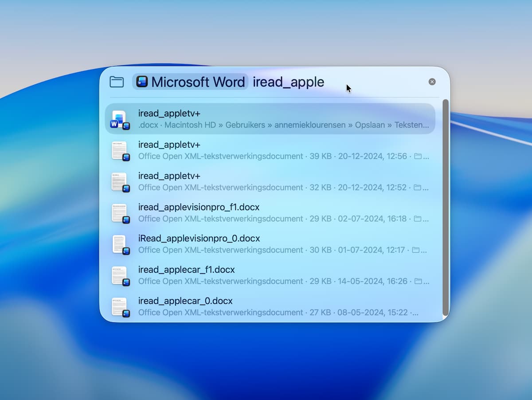Image resolution: width=532 pixels, height=400 pixels.
Task: Click the iread_applecar_0.docx file icon
Action: 119,307
